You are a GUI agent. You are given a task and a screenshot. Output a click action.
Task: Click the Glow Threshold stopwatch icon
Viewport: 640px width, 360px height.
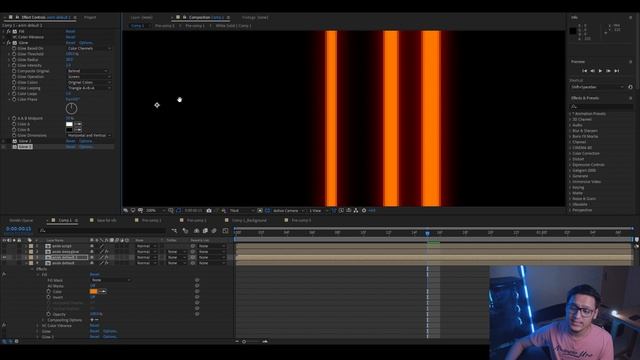tap(14, 54)
